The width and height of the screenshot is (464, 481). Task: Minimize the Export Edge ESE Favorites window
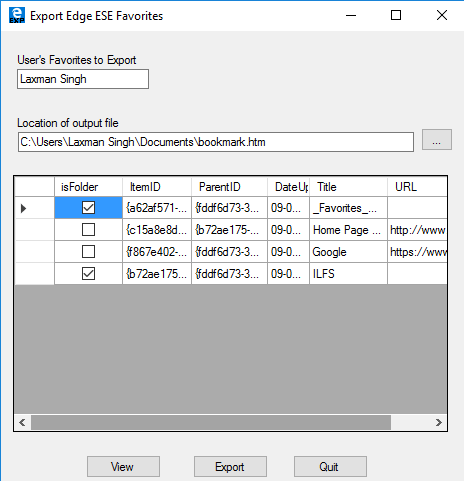[x=351, y=15]
